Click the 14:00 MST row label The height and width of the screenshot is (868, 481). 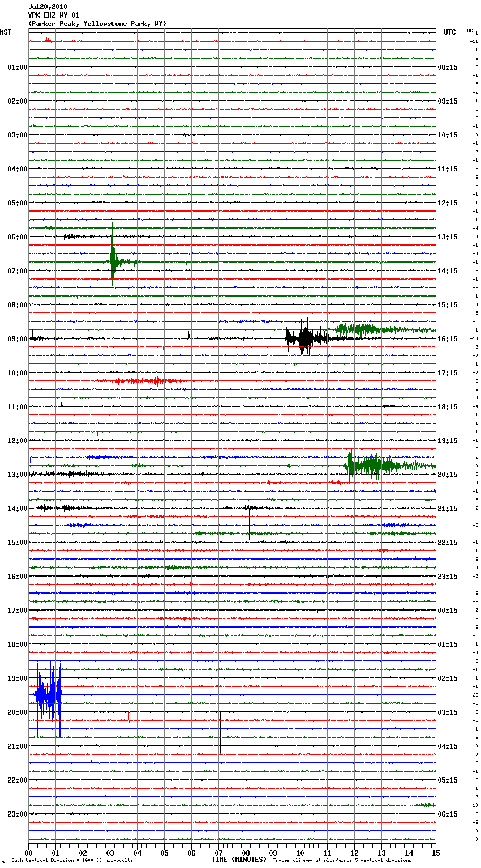[x=18, y=509]
